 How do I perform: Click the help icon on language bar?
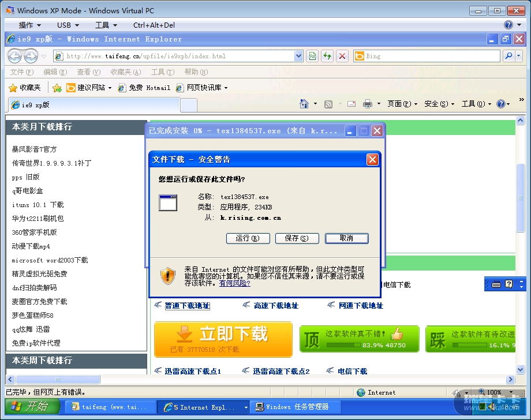pos(508,284)
